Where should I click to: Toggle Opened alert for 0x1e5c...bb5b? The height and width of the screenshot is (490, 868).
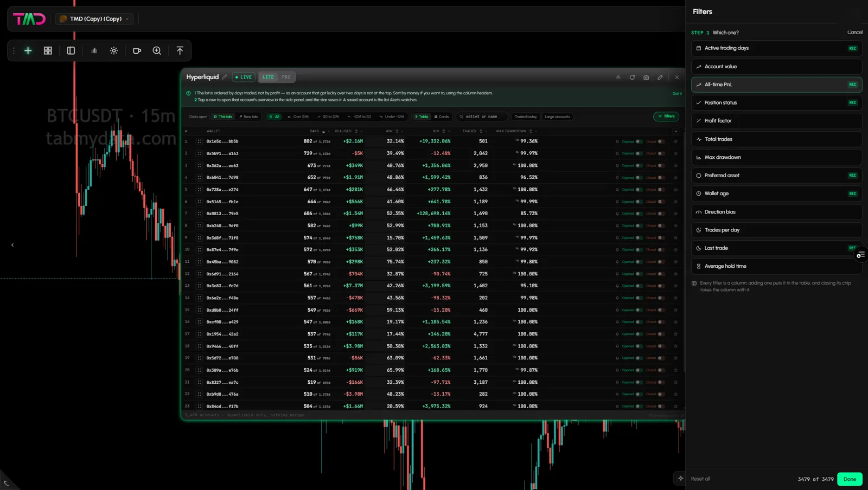tap(639, 141)
